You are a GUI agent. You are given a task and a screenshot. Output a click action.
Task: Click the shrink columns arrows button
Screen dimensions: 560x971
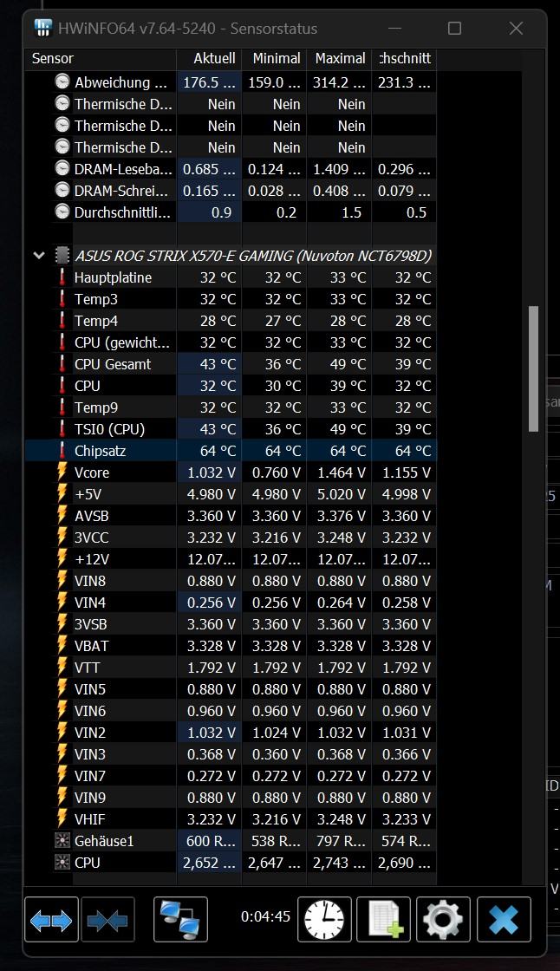coord(107,920)
